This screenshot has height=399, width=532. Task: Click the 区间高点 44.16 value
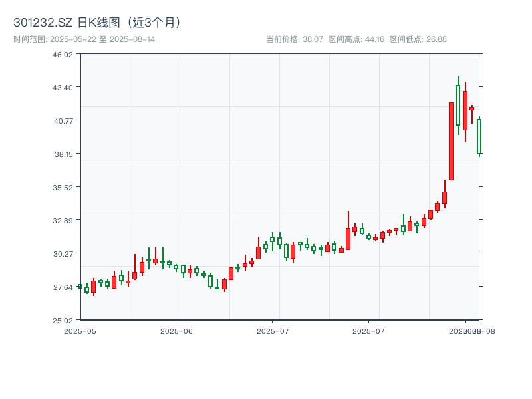pos(376,39)
